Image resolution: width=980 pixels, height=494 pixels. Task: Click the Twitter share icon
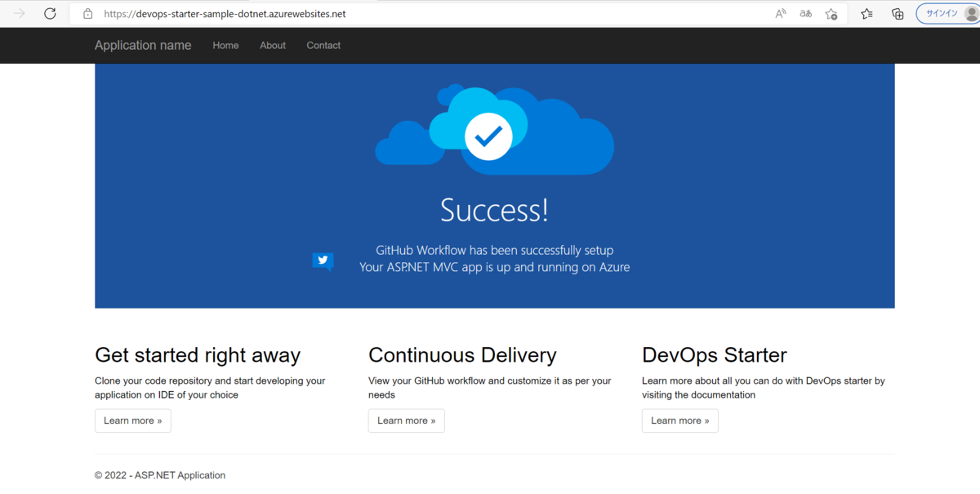[323, 261]
